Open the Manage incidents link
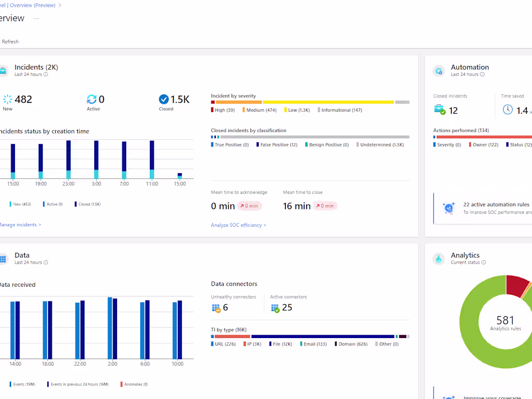The height and width of the screenshot is (399, 532). tap(20, 224)
